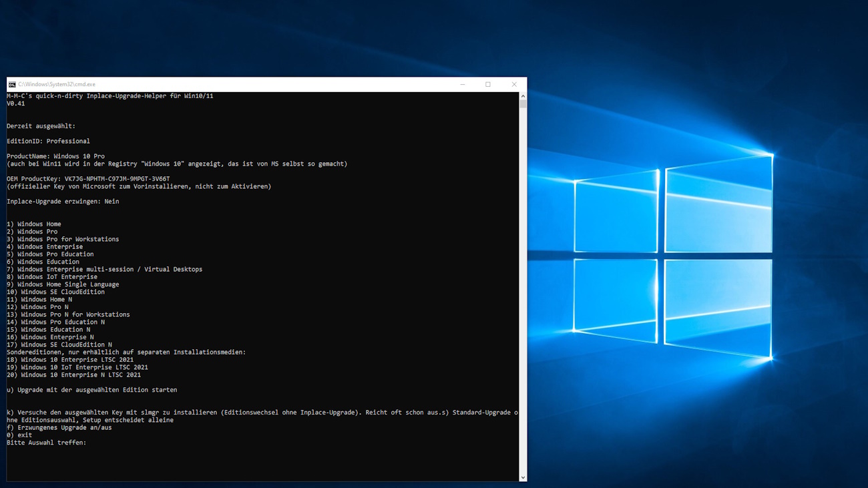Click the "11) Windows Home N" entry

pos(39,300)
